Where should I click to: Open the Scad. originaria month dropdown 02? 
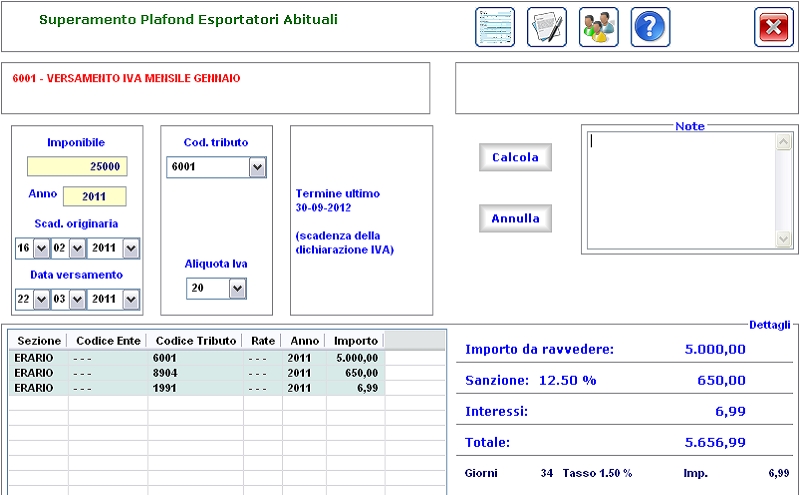click(x=77, y=249)
